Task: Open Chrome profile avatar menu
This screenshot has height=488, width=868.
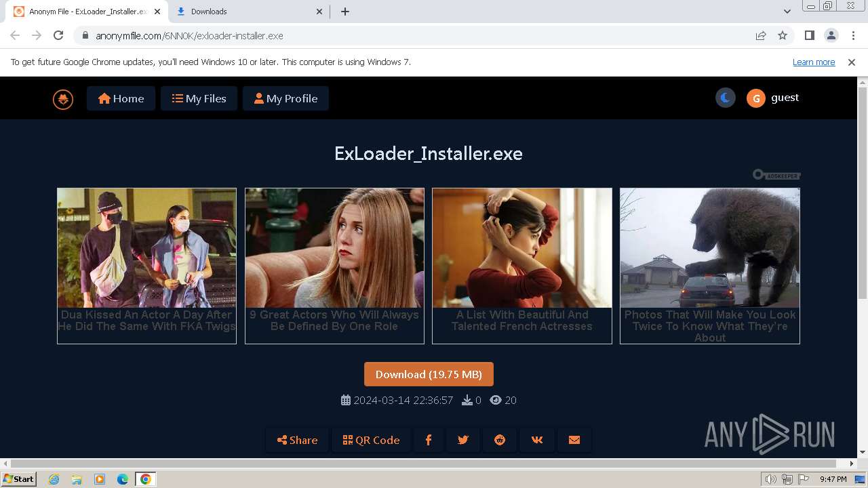Action: tap(831, 35)
